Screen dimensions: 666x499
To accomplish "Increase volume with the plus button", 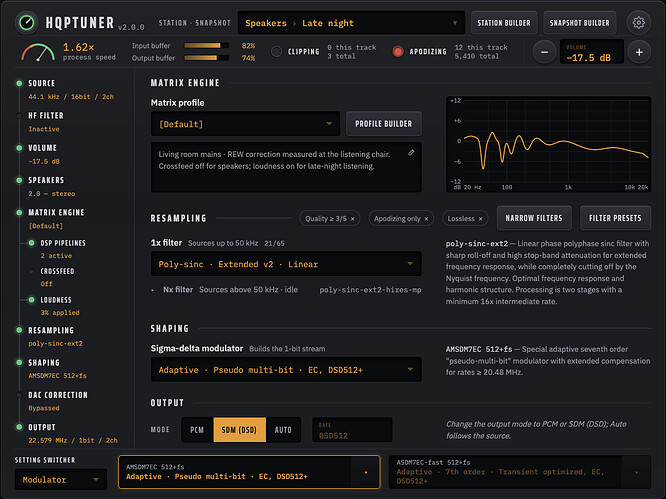I will (639, 52).
